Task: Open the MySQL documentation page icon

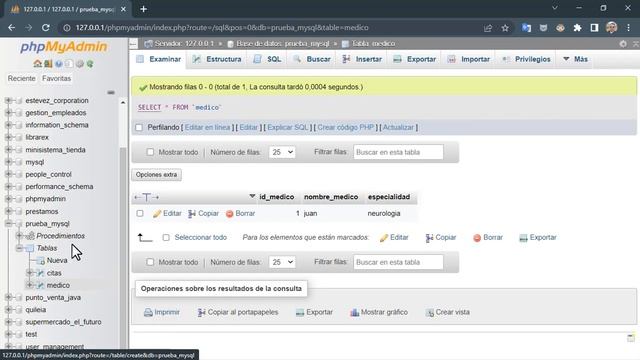Action: pyautogui.click(x=69, y=64)
